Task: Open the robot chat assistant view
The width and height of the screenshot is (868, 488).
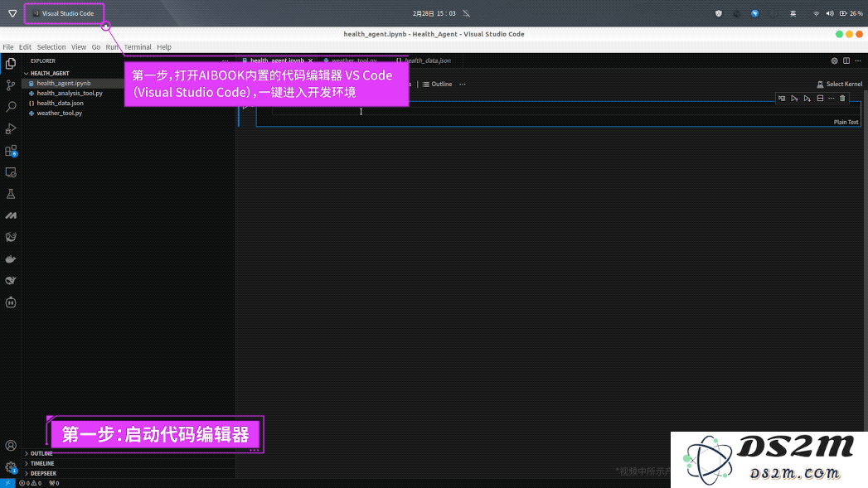Action: tap(11, 302)
